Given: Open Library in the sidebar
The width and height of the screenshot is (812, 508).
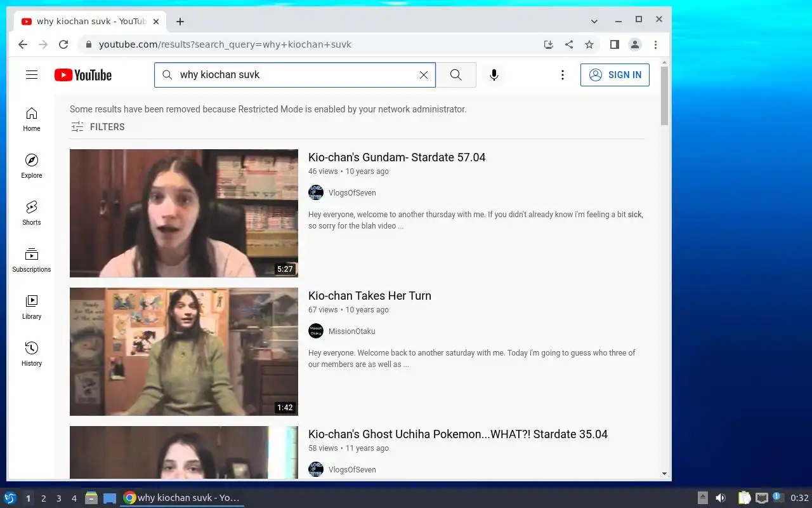Looking at the screenshot, I should point(32,307).
